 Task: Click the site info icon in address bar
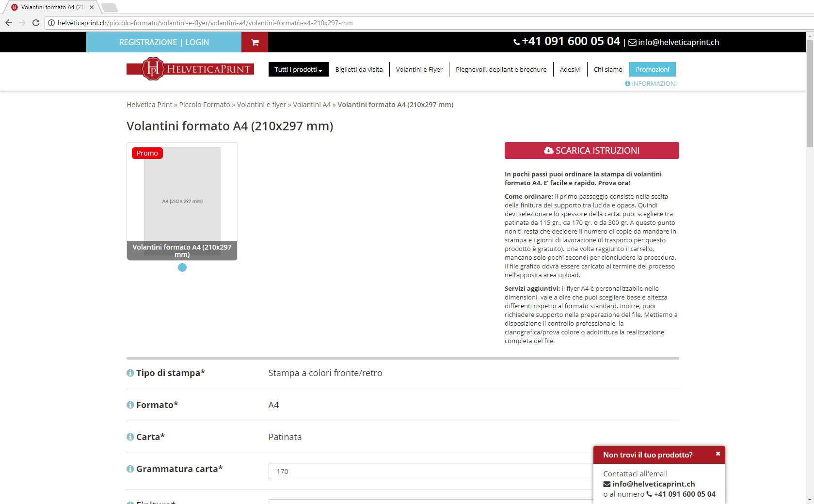point(51,23)
